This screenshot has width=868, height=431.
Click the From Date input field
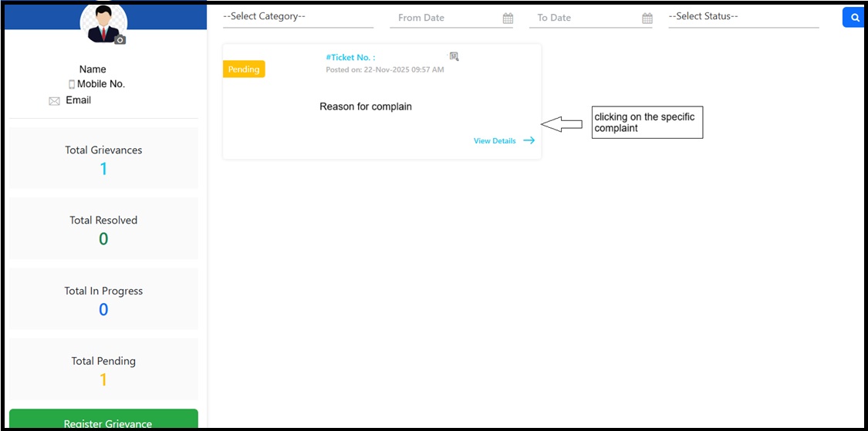(x=451, y=19)
